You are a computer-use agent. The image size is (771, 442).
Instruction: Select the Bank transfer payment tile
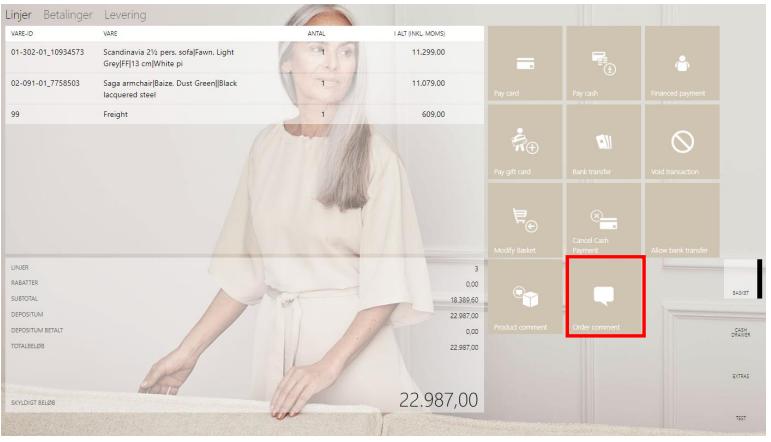(603, 142)
